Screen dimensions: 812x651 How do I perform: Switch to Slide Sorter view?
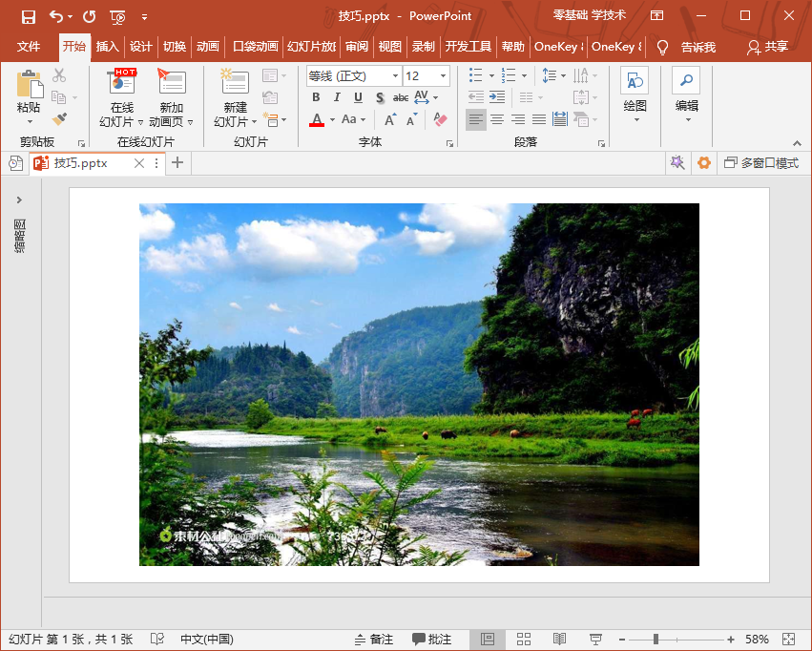pyautogui.click(x=524, y=640)
